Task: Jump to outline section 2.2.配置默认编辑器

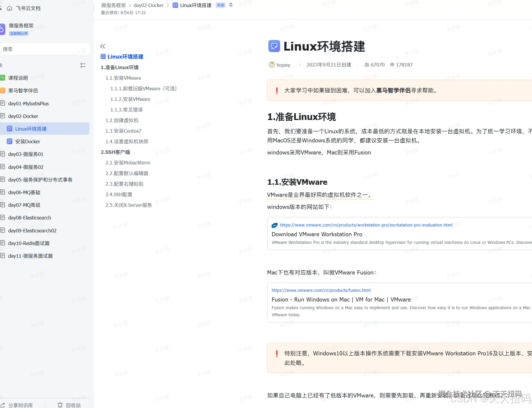Action: [x=127, y=173]
